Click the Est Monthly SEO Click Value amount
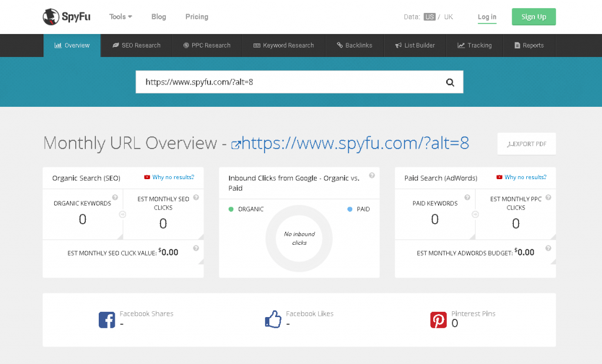 point(169,252)
